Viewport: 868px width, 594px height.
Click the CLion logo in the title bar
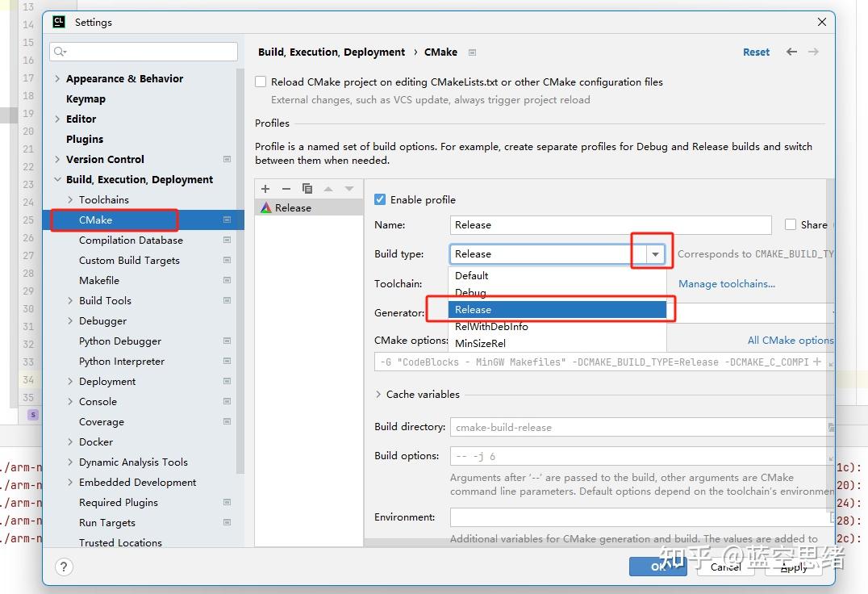[x=59, y=22]
